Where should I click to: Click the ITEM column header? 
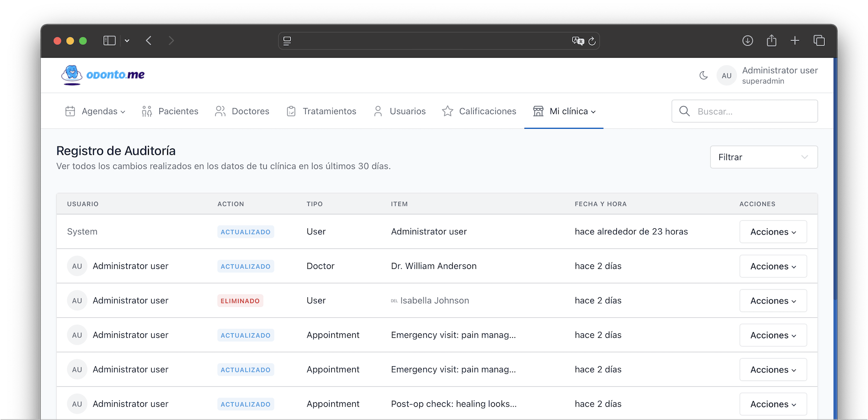pyautogui.click(x=399, y=204)
